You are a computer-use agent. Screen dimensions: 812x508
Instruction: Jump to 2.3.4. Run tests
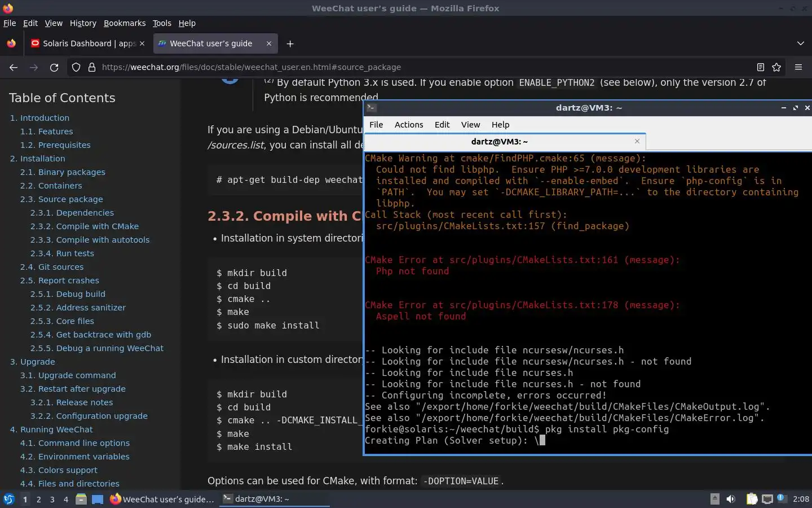click(x=62, y=253)
